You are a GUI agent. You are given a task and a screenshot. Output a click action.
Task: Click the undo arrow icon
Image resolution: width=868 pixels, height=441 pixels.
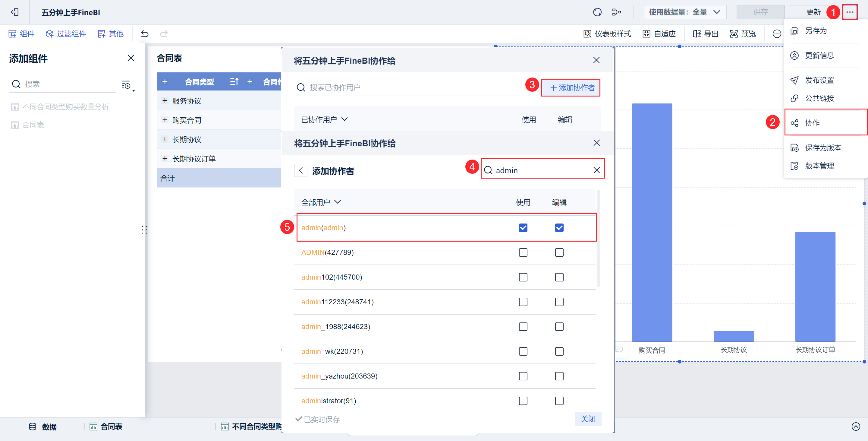[145, 34]
